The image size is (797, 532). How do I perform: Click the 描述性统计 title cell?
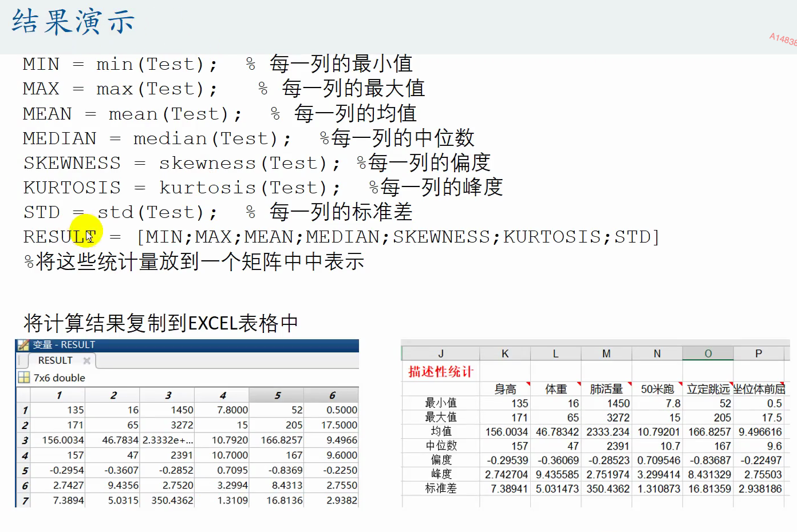tap(441, 372)
